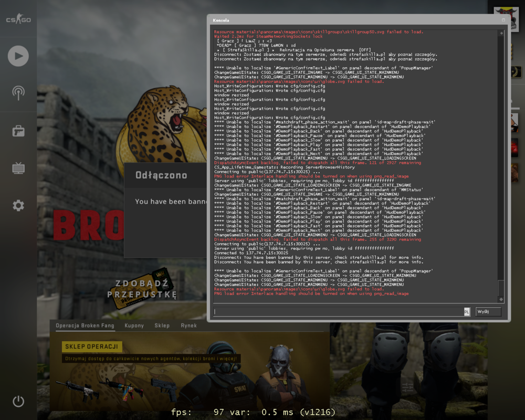Go to the Rynek tab
Viewport: 525px width, 420px height.
[x=189, y=325]
